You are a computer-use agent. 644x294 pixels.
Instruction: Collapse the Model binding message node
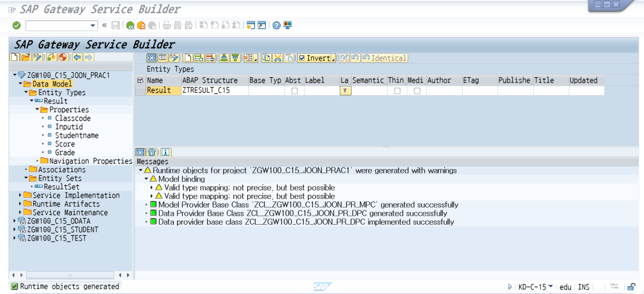coord(146,179)
